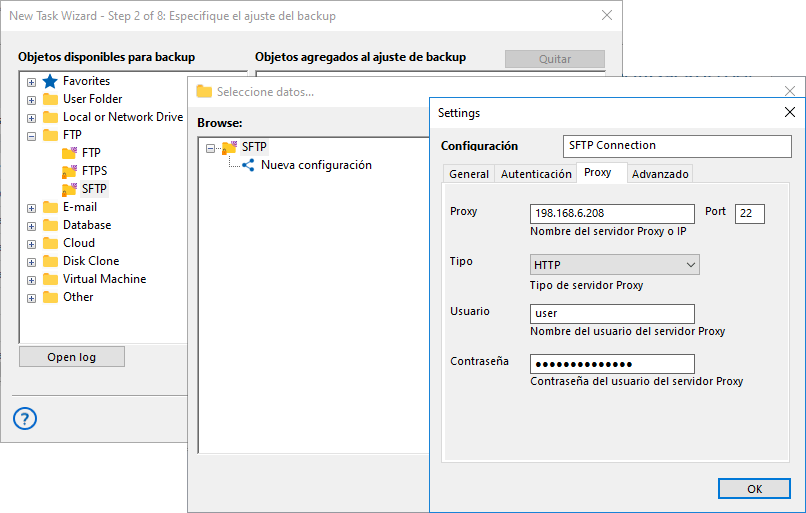The height and width of the screenshot is (513, 806).
Task: Open the Tipo proxy type dropdown
Action: (x=614, y=265)
